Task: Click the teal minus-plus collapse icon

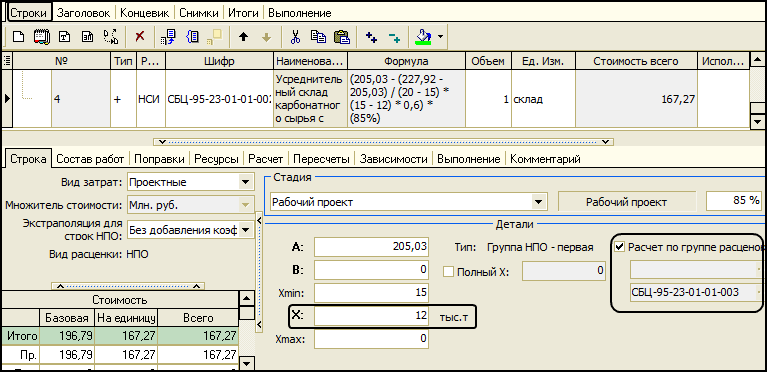Action: 394,37
